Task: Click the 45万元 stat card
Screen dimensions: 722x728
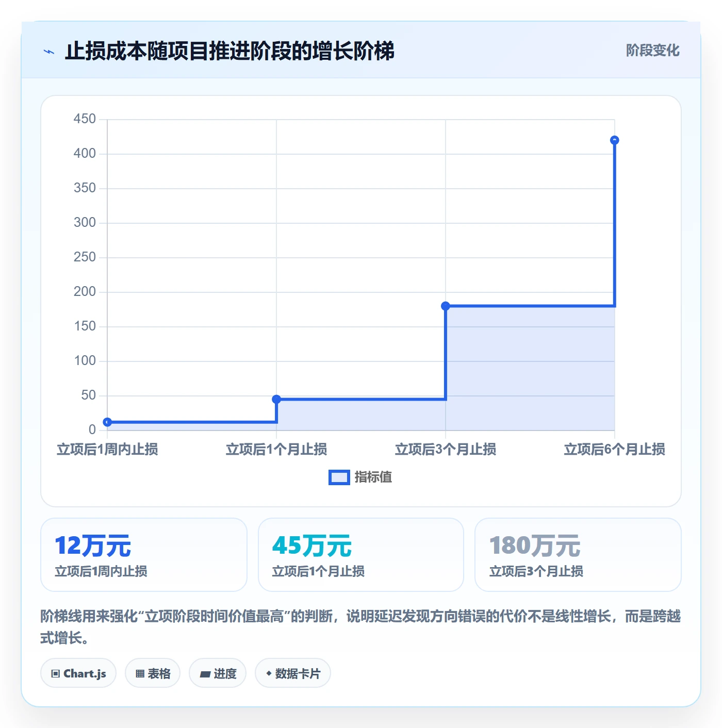Action: tap(361, 555)
